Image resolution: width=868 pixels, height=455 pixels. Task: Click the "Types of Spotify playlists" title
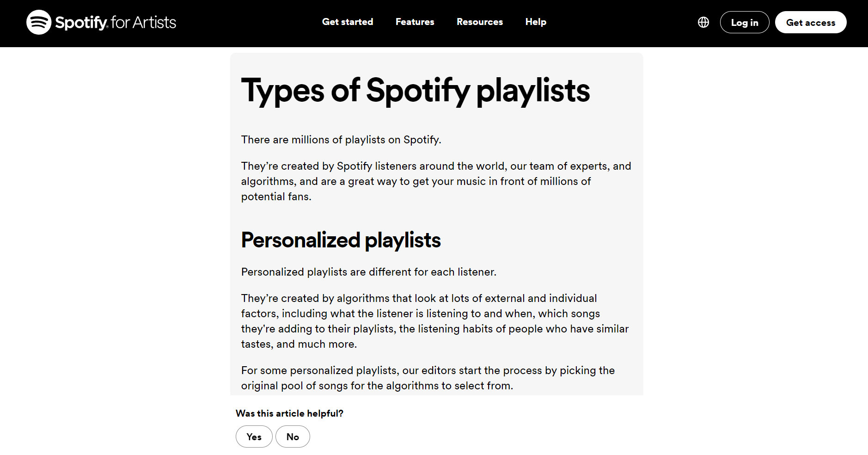coord(415,90)
